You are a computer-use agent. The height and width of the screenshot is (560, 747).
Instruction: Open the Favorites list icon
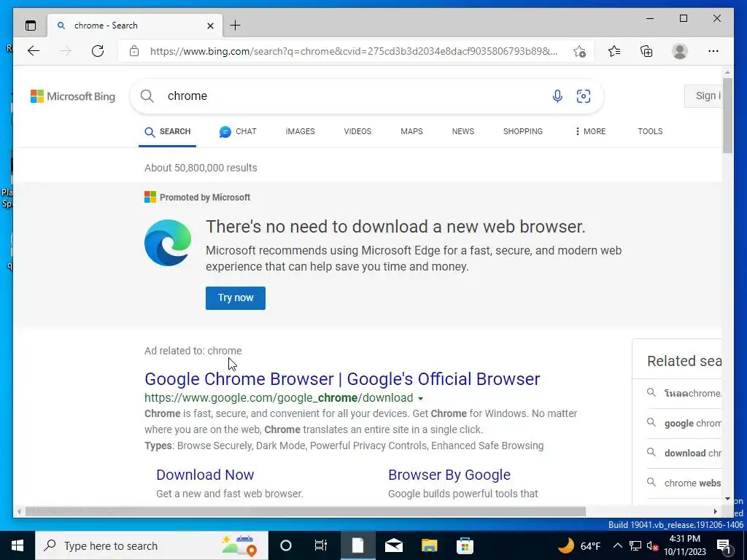(x=614, y=51)
